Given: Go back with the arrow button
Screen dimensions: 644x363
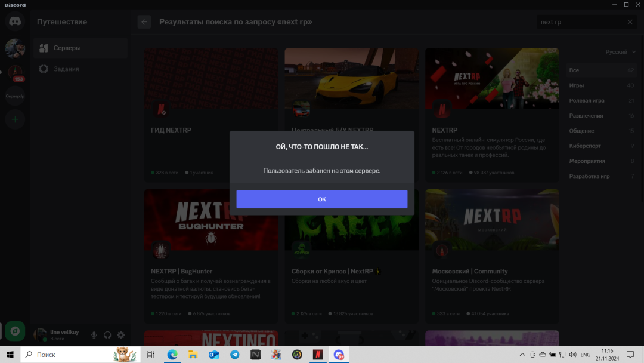Looking at the screenshot, I should point(144,21).
